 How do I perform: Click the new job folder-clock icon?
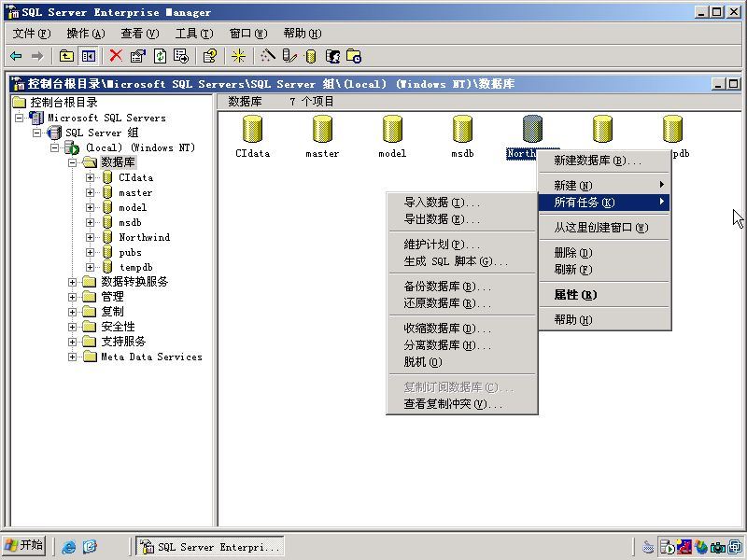pyautogui.click(x=354, y=56)
